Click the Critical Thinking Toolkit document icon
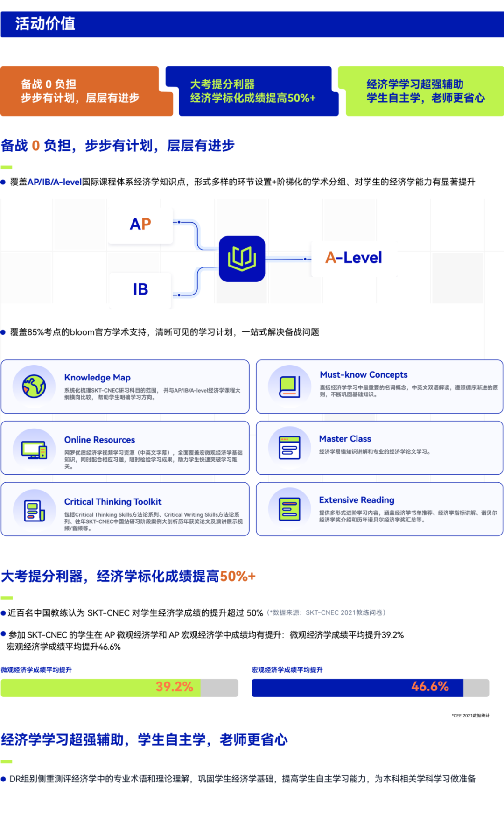The width and height of the screenshot is (504, 823). coord(35,511)
